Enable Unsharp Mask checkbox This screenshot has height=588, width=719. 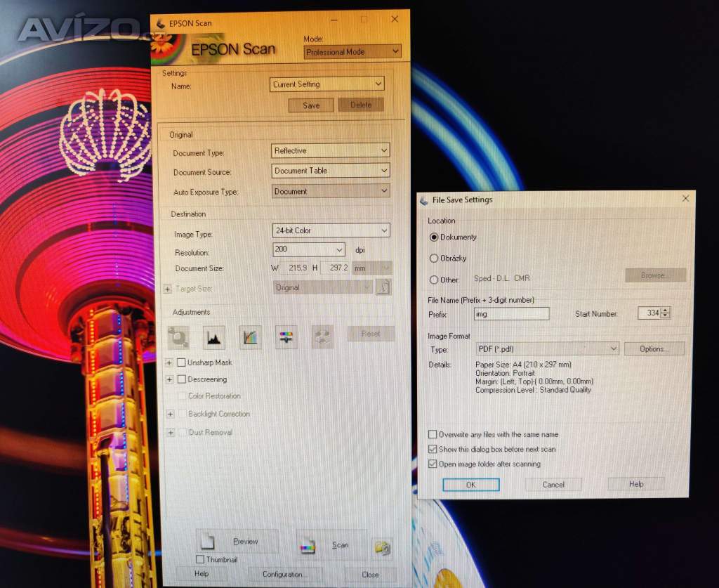pyautogui.click(x=182, y=362)
